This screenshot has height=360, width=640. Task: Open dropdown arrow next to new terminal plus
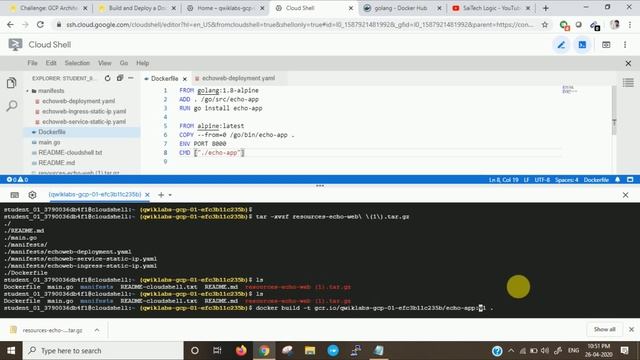[170, 195]
